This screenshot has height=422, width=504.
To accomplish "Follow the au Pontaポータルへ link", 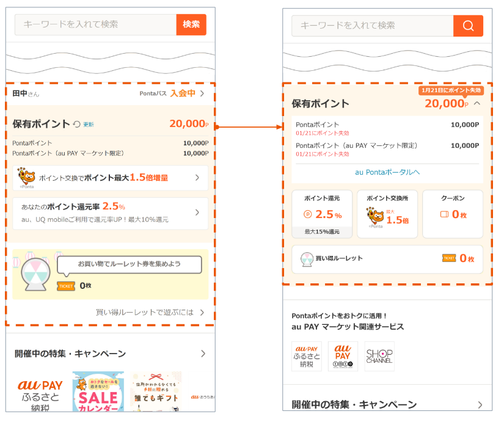I will coord(387,172).
